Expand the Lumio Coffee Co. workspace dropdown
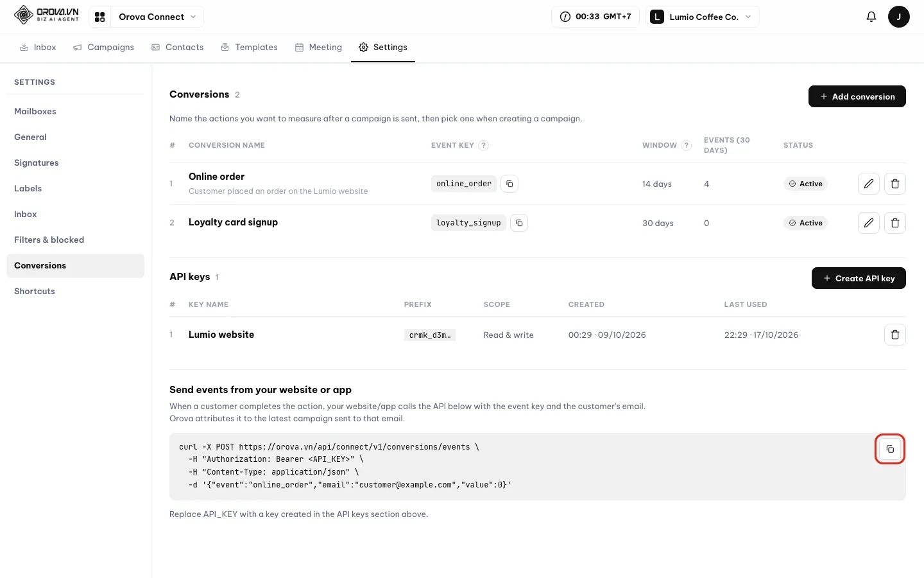Image resolution: width=924 pixels, height=578 pixels. pyautogui.click(x=703, y=17)
